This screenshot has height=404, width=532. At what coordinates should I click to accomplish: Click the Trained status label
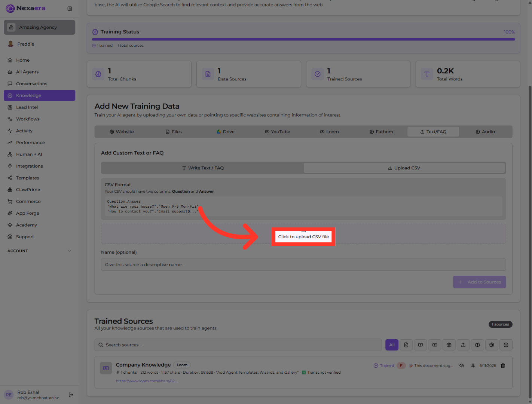click(x=384, y=365)
